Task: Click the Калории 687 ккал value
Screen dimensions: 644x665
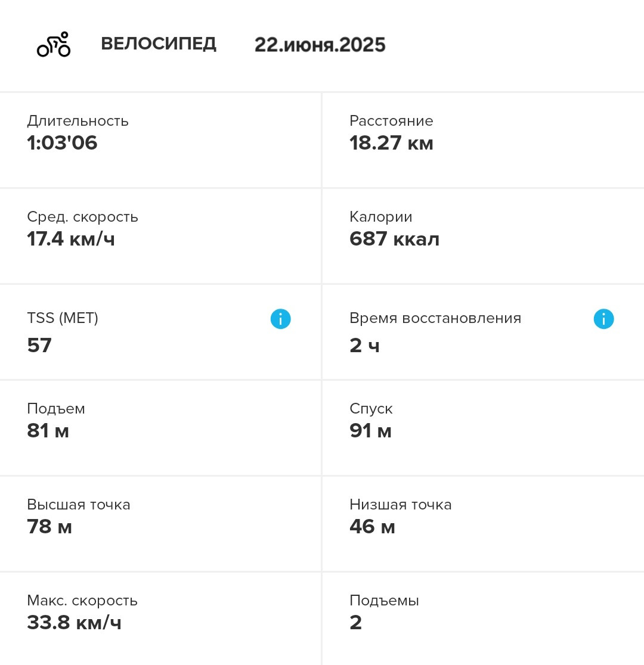Action: pos(394,239)
